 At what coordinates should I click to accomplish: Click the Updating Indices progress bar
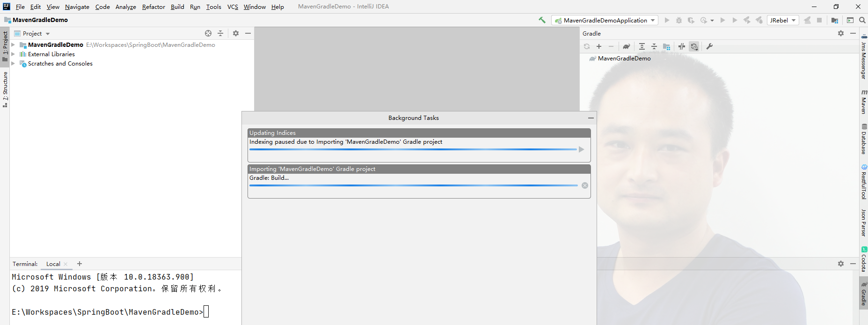point(413,149)
